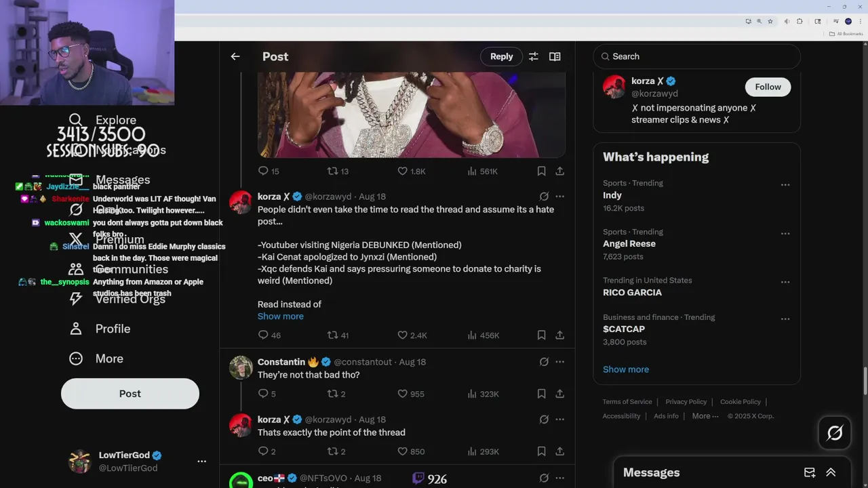
Task: Ask Grok about korza's 'Thats exactly the point' post
Action: [544, 420]
